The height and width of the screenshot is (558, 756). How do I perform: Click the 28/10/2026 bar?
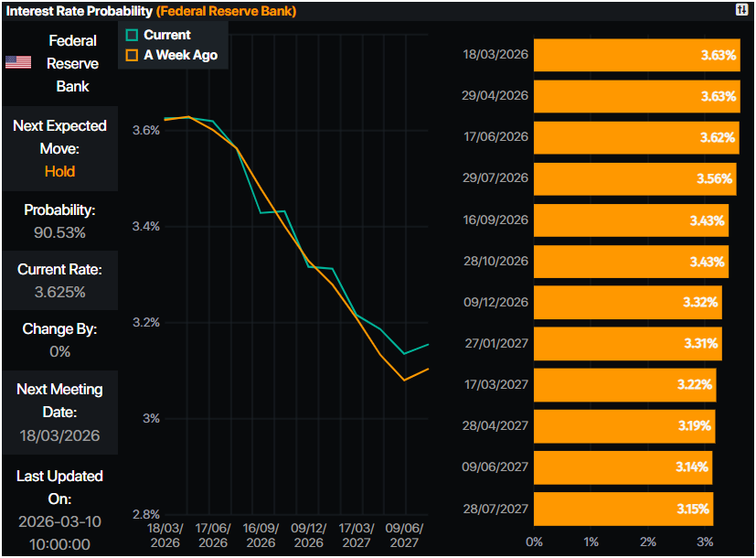(631, 261)
